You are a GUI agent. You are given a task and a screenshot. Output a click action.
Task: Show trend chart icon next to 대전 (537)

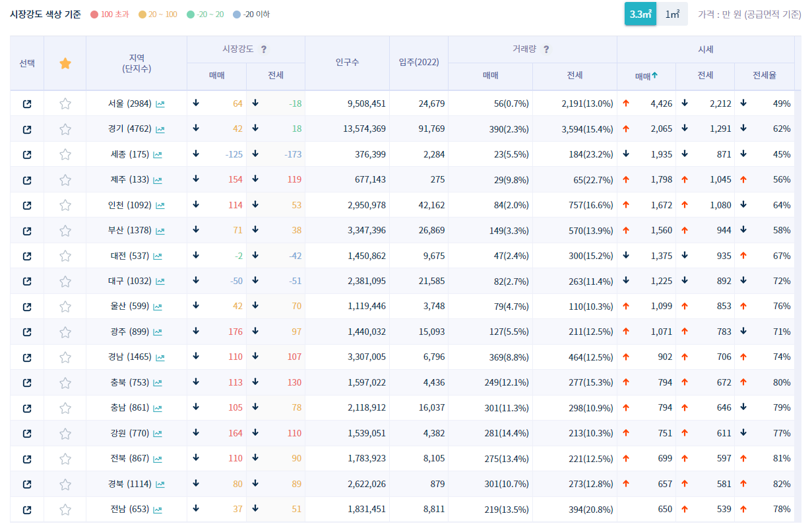point(158,256)
